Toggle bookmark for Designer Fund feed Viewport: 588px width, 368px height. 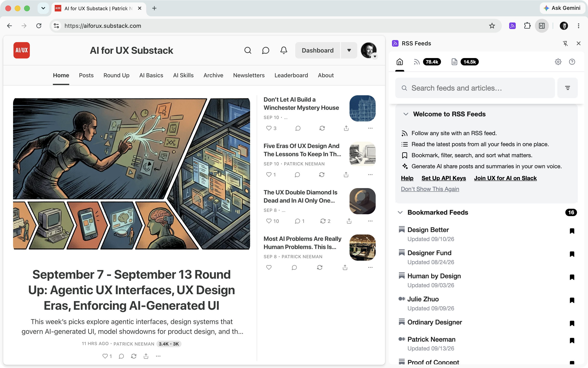[x=572, y=254]
